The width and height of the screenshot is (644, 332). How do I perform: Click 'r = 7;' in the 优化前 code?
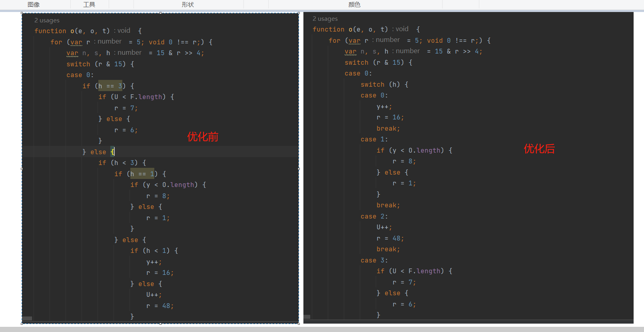[x=126, y=108]
